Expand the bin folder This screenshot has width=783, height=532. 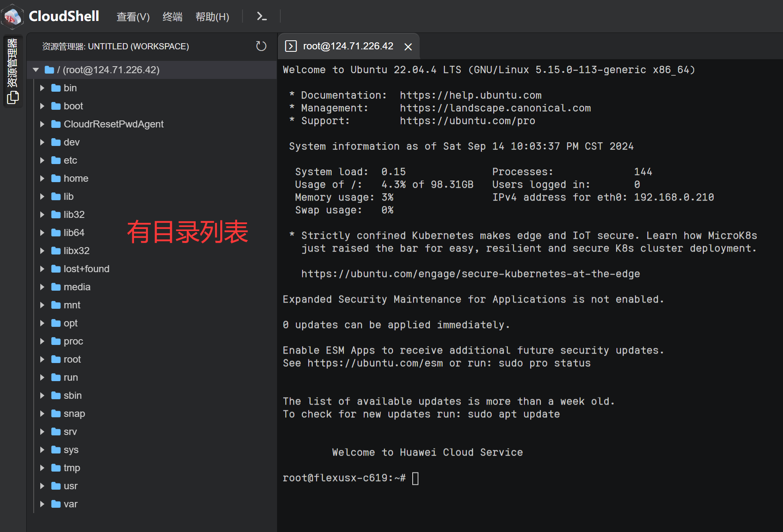tap(42, 88)
